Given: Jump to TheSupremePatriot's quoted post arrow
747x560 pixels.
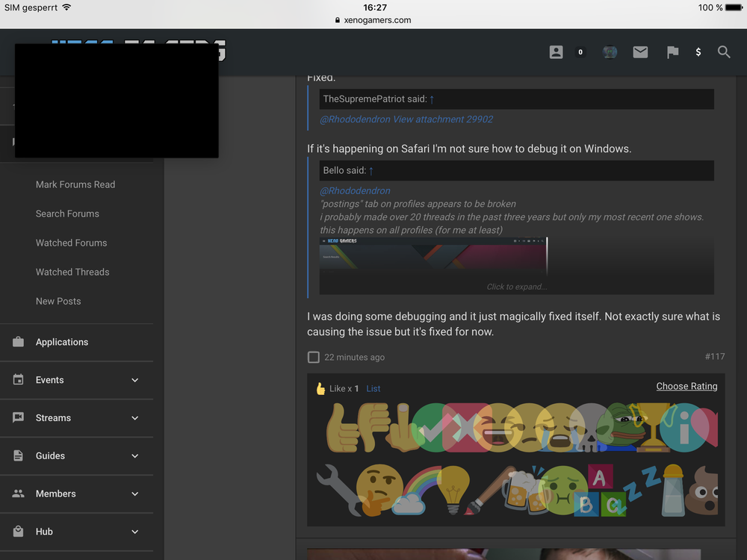Looking at the screenshot, I should point(432,99).
